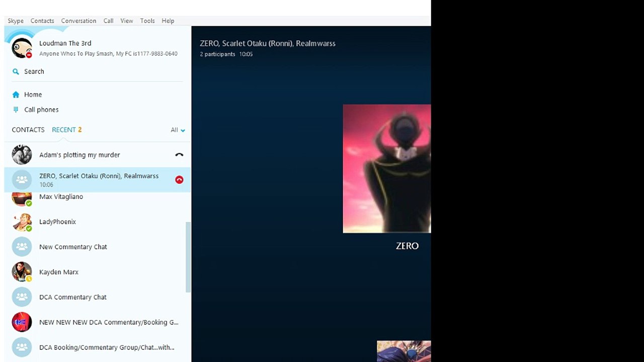This screenshot has height=362, width=644.
Task: Click ZERO's video avatar in the call
Action: coord(387,169)
